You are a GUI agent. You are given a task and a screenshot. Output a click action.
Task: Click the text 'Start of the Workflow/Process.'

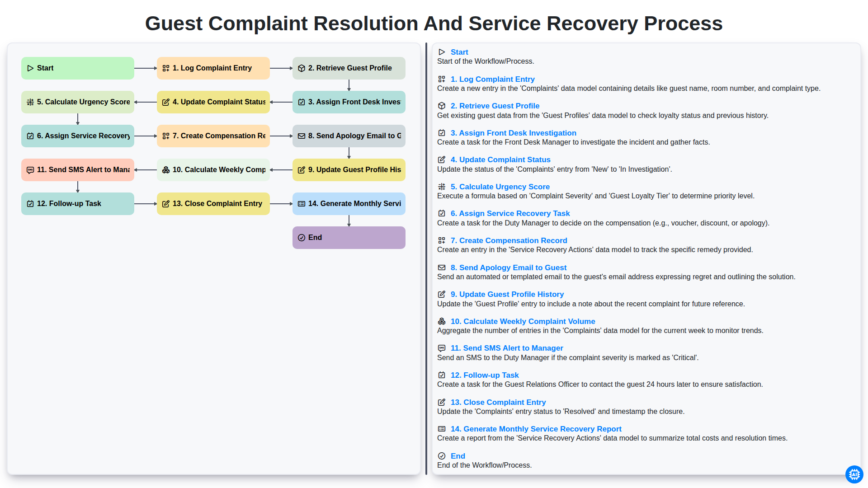point(486,61)
